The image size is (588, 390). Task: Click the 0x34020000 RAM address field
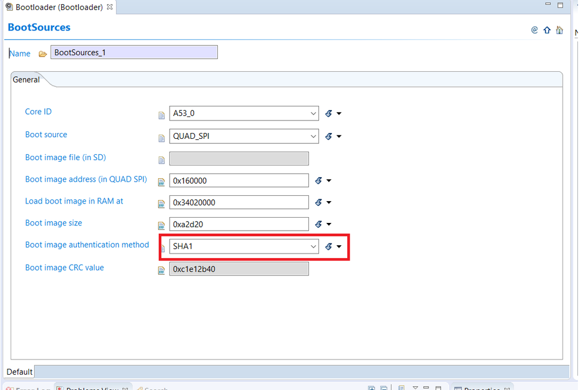click(239, 202)
